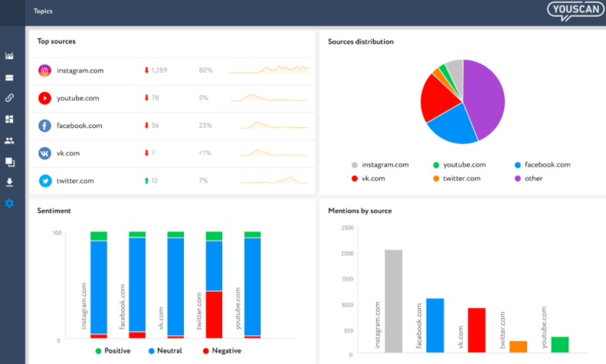606x364 pixels.
Task: Click the green youtube.com mentions bar
Action: (x=560, y=345)
